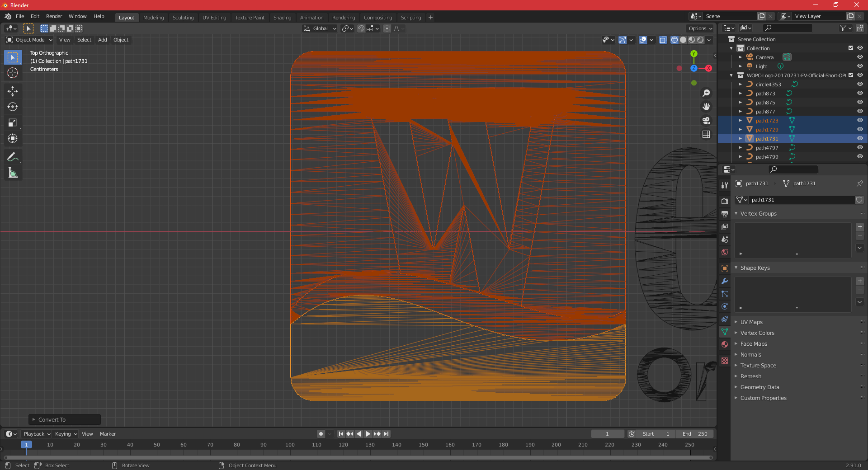Select the Transform tool
The width and height of the screenshot is (868, 470).
point(13,138)
